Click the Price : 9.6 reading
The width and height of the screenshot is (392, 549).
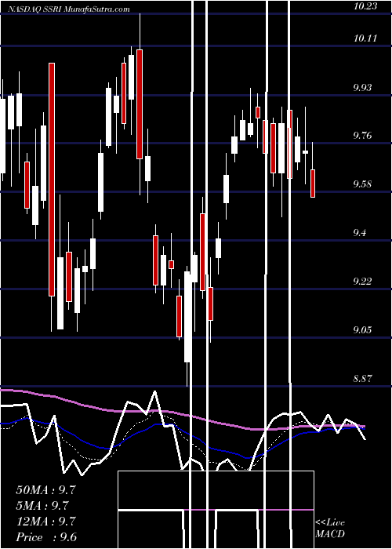tap(46, 537)
